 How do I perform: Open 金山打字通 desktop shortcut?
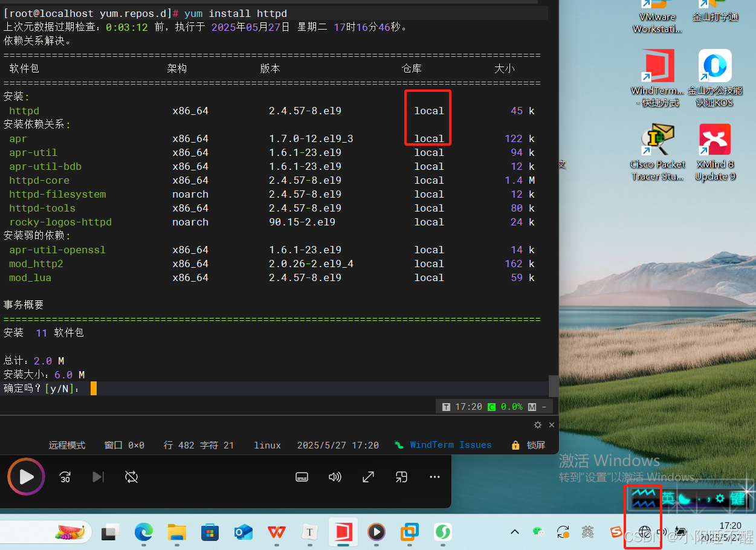point(716,12)
